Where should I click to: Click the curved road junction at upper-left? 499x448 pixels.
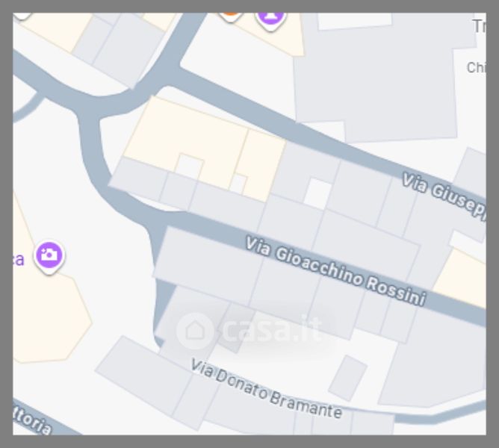click(90, 107)
